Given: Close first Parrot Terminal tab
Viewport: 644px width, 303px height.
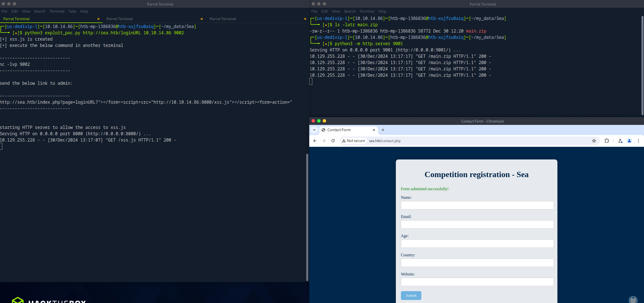Looking at the screenshot, I should (x=98, y=19).
